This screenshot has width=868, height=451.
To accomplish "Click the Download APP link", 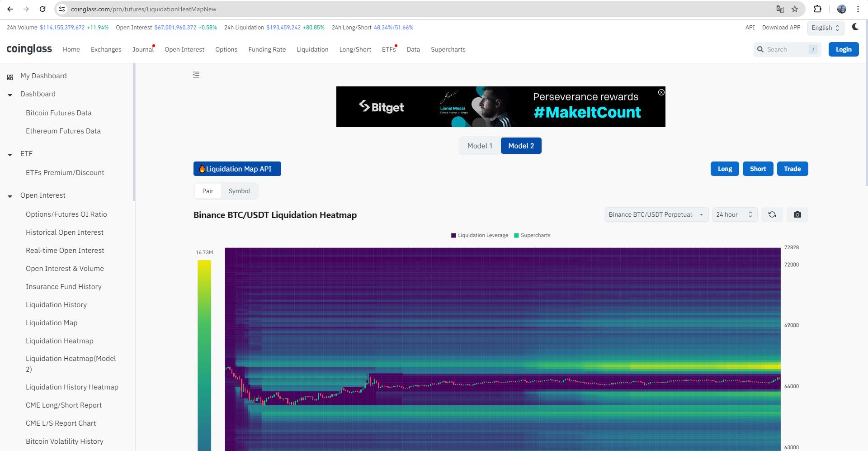I will [781, 27].
